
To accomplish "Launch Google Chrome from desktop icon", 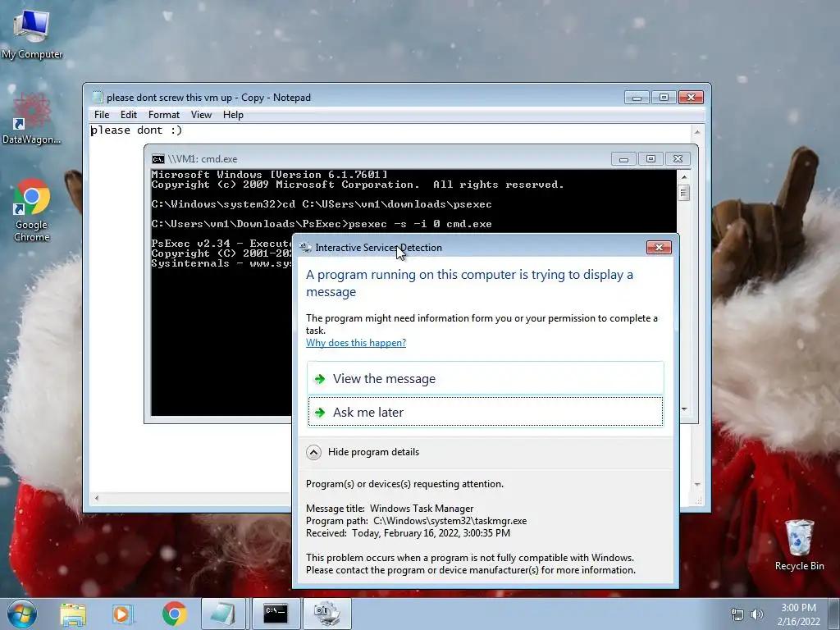I will click(32, 210).
